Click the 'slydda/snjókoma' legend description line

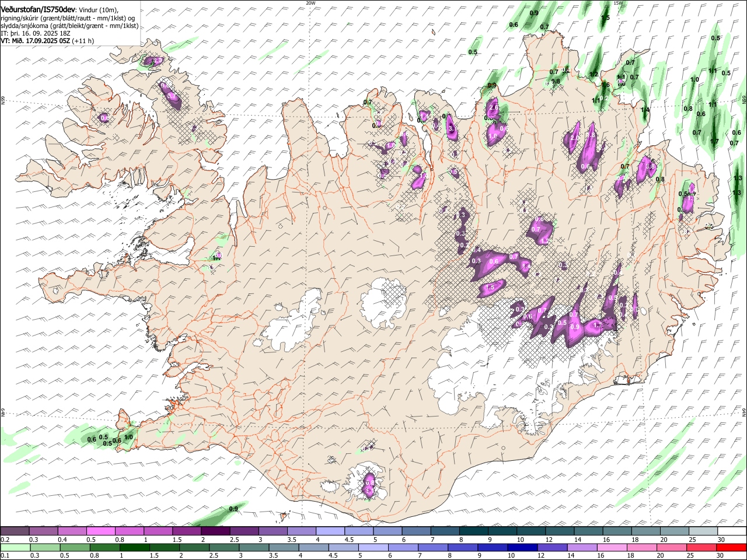tap(69, 26)
